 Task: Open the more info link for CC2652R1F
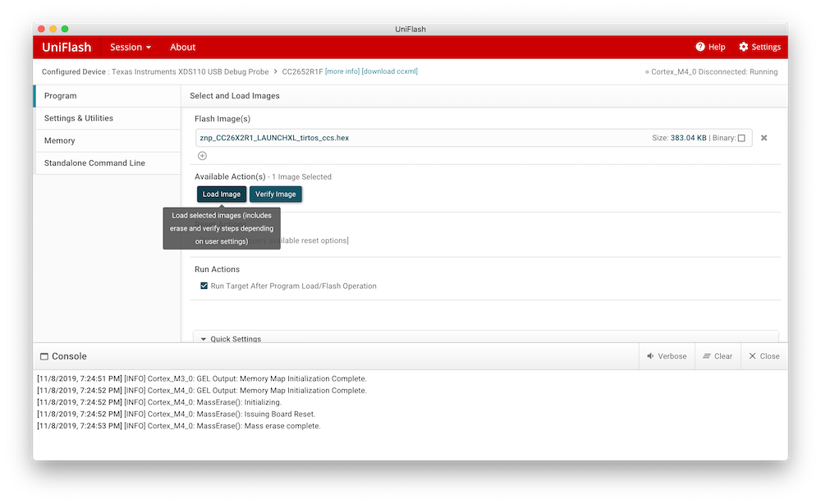coord(342,71)
